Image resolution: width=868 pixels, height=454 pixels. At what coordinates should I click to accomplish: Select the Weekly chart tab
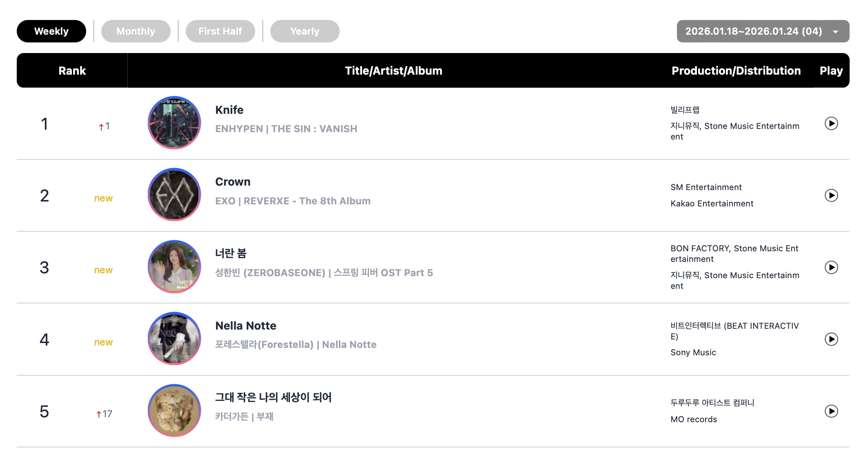pos(51,31)
